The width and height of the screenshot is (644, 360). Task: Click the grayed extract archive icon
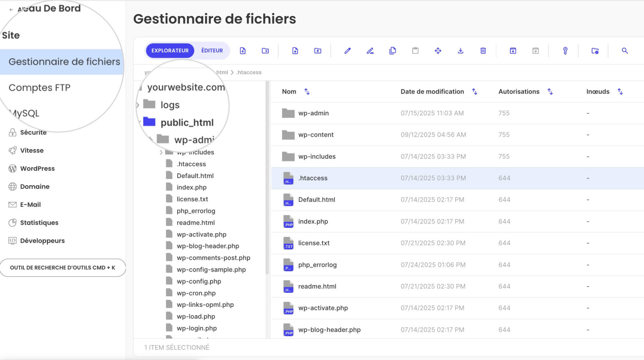pos(536,51)
